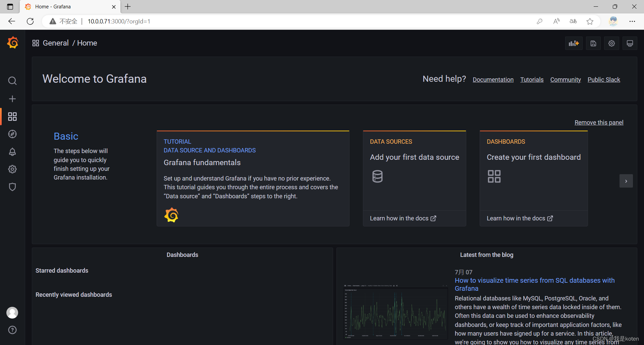Click the Read Aloud icon in address bar

556,21
